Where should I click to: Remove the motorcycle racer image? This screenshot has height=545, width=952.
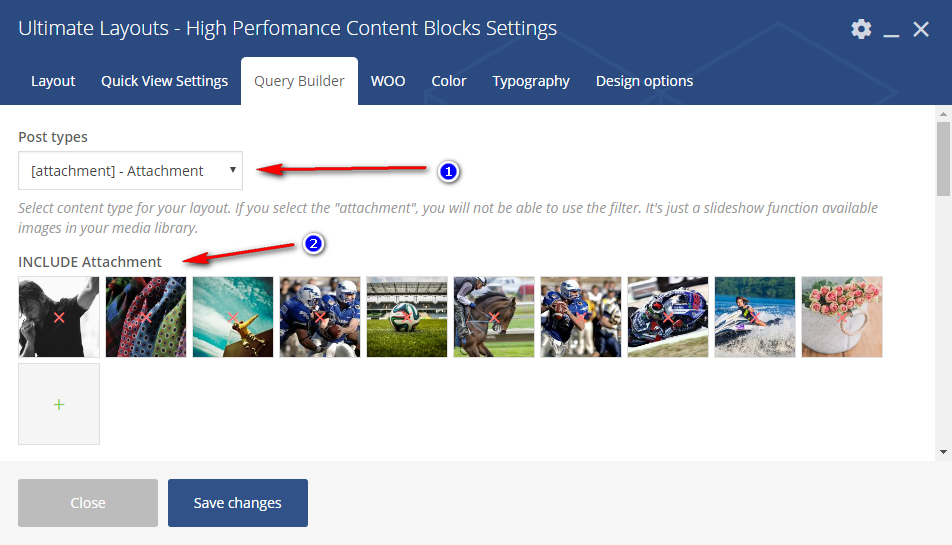(668, 317)
